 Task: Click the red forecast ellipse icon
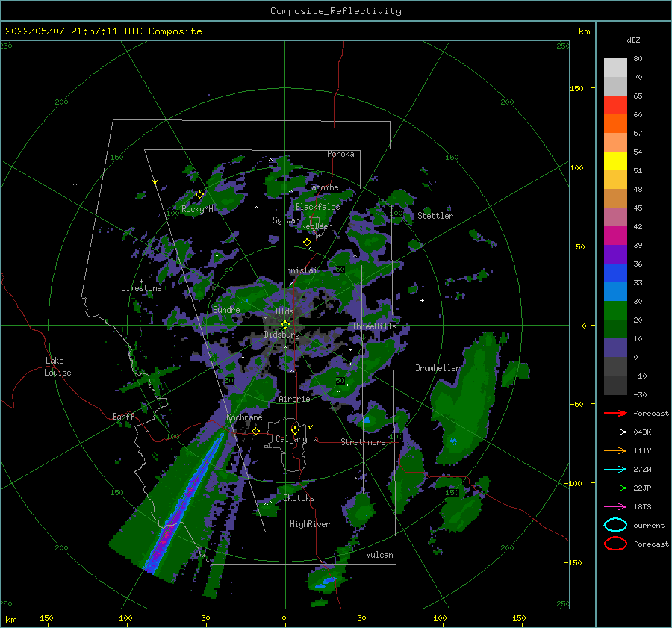pos(615,544)
